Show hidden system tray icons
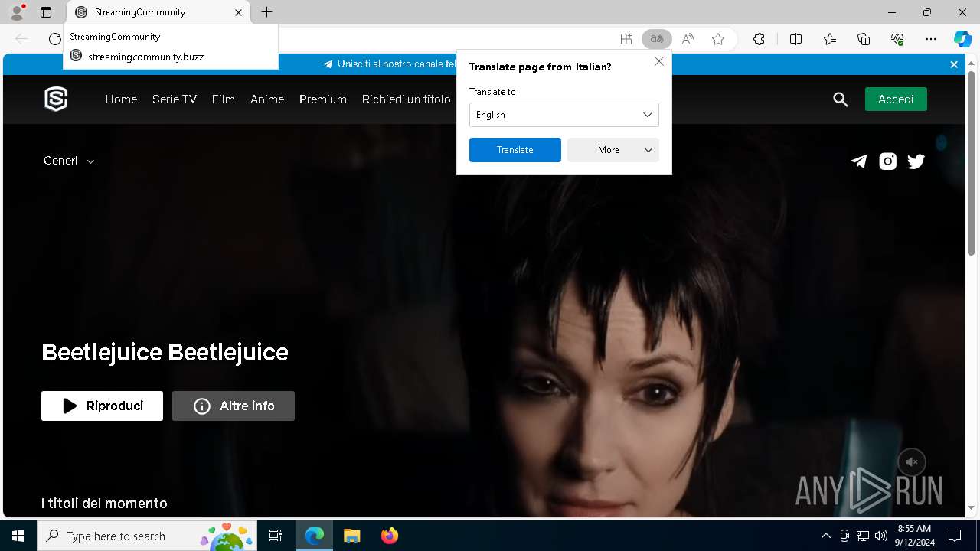 pyautogui.click(x=825, y=536)
